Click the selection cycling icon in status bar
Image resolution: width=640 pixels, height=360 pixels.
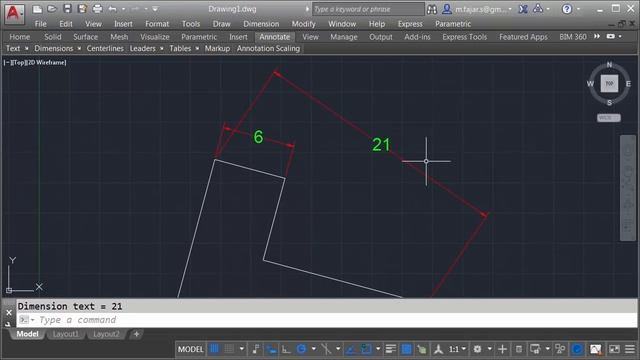click(422, 349)
